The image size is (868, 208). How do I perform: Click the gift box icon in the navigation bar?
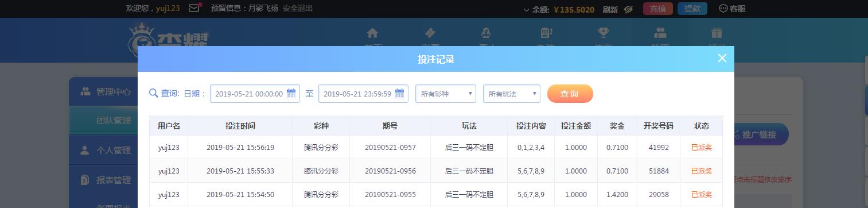pyautogui.click(x=717, y=33)
